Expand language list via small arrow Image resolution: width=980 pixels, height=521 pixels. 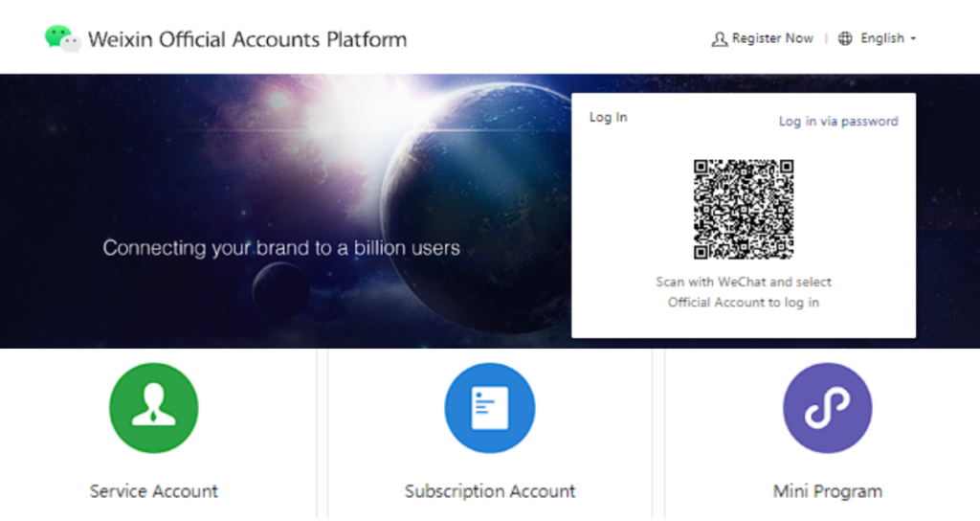pyautogui.click(x=913, y=38)
